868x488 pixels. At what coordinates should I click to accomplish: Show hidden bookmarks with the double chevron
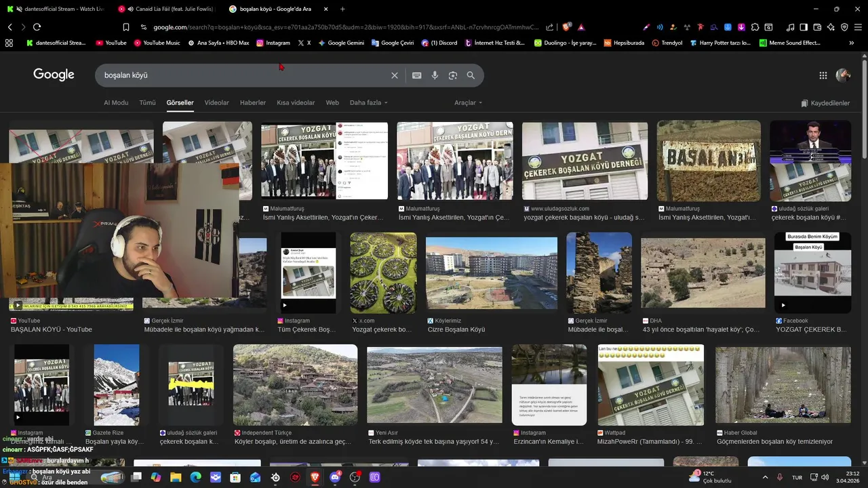[x=852, y=43]
